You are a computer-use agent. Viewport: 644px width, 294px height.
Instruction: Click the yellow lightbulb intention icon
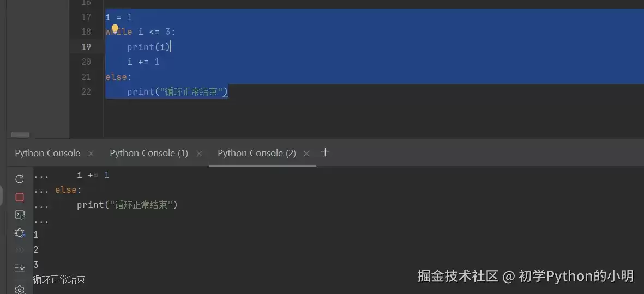(x=115, y=28)
